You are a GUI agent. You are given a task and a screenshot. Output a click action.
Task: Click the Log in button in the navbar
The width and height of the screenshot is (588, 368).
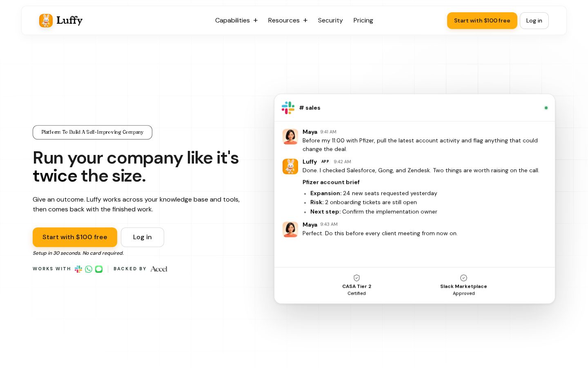coord(534,20)
